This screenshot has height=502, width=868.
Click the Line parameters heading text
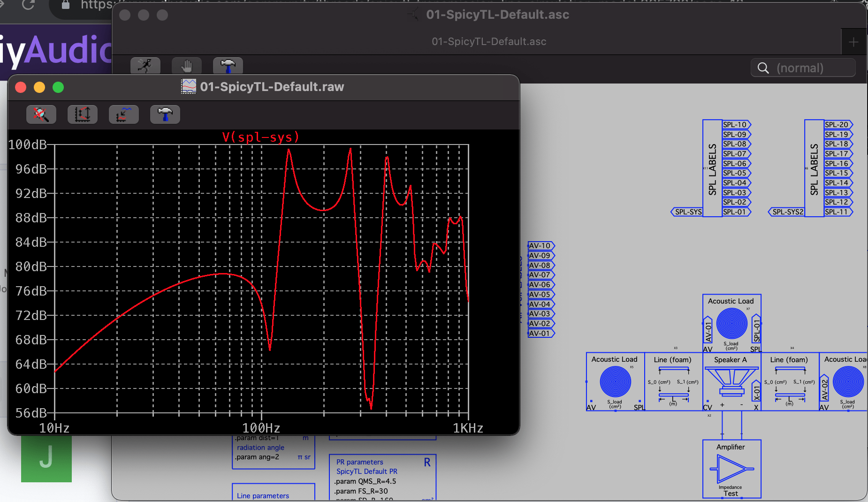coord(263,496)
